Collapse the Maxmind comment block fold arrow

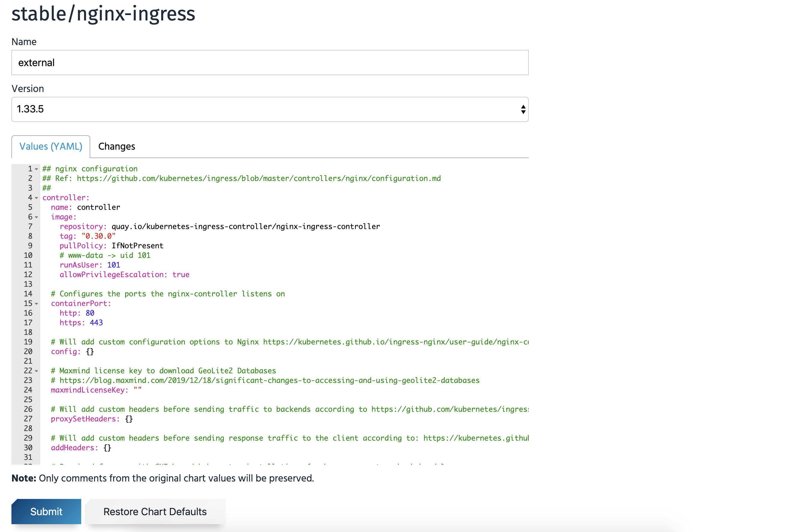click(36, 371)
